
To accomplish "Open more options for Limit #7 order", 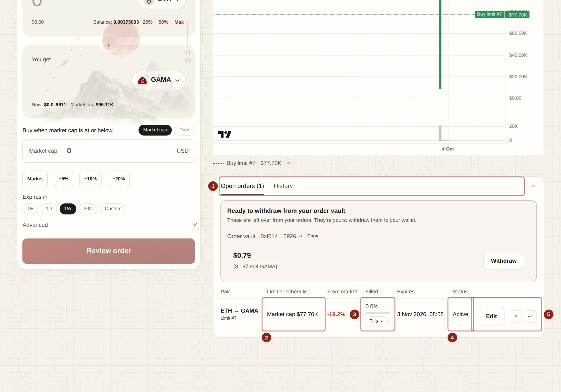I will tap(530, 316).
